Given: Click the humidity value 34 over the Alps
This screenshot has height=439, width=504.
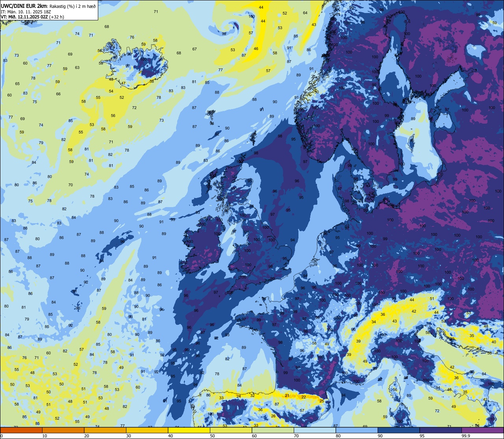Looking at the screenshot, I should point(374,322).
